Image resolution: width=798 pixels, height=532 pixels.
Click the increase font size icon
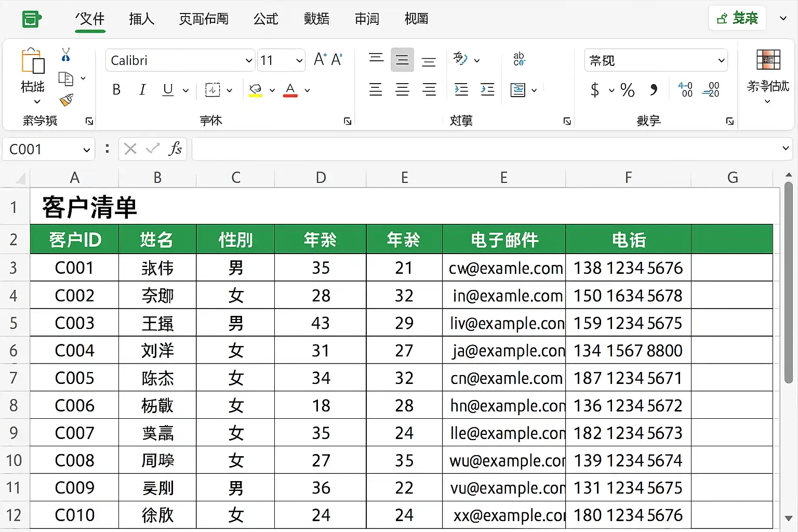pyautogui.click(x=320, y=60)
